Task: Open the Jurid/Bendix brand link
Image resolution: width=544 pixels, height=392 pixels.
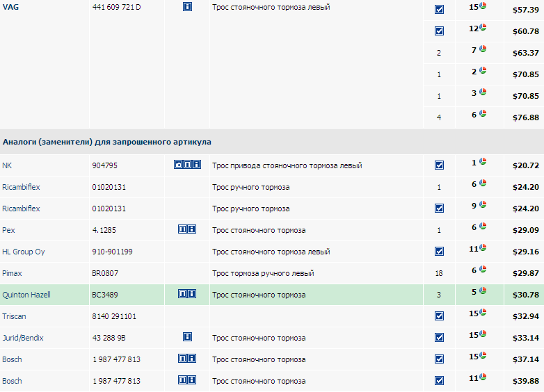Action: pos(23,338)
